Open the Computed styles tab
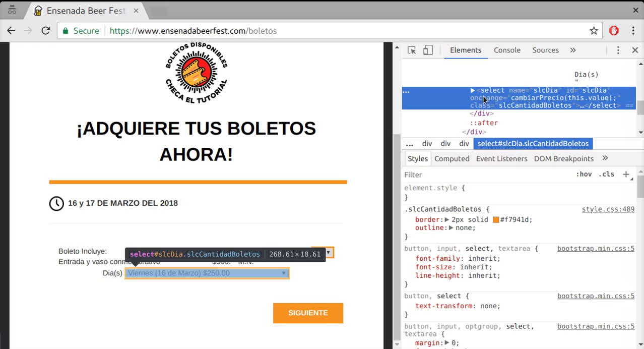 click(452, 158)
